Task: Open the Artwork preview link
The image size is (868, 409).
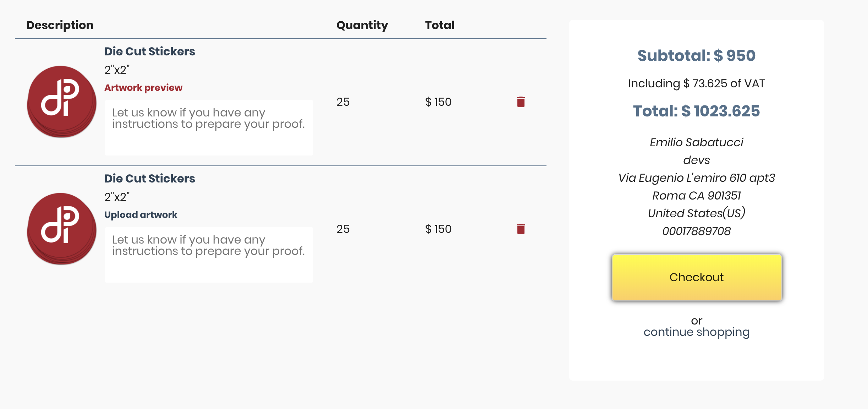Action: pyautogui.click(x=143, y=88)
